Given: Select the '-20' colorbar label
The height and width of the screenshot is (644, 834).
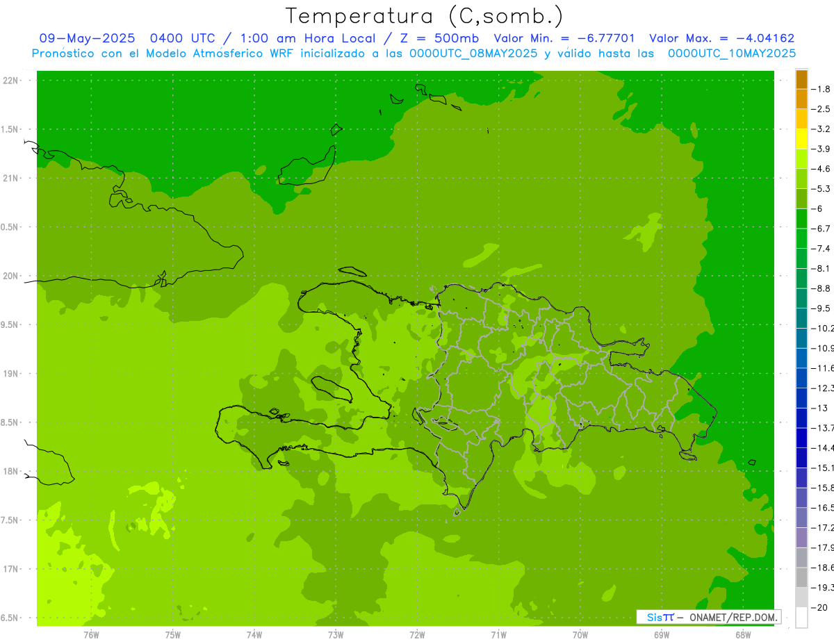Looking at the screenshot, I should click(x=820, y=607).
